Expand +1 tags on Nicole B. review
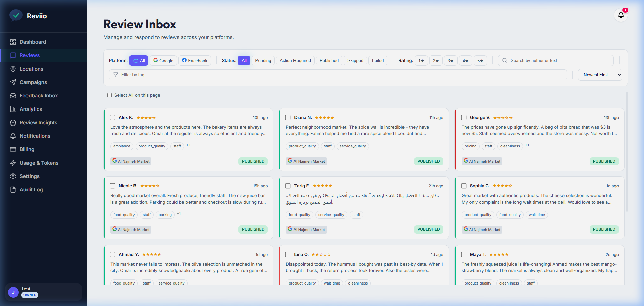The height and width of the screenshot is (306, 644). (x=179, y=214)
